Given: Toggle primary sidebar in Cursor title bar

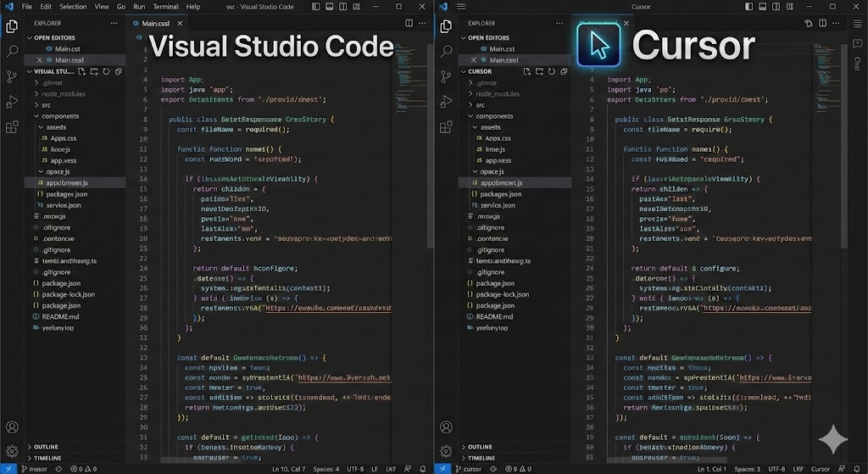Looking at the screenshot, I should click(749, 7).
